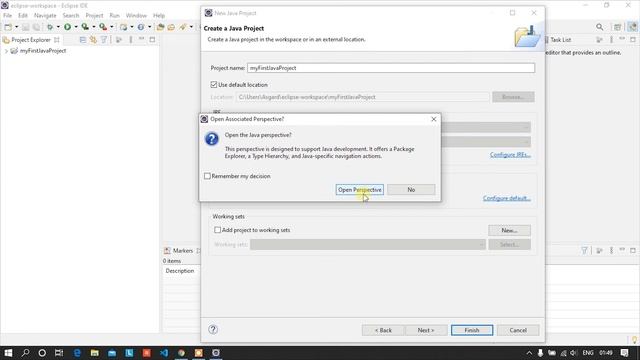Open Configure JREs link

(x=510, y=155)
